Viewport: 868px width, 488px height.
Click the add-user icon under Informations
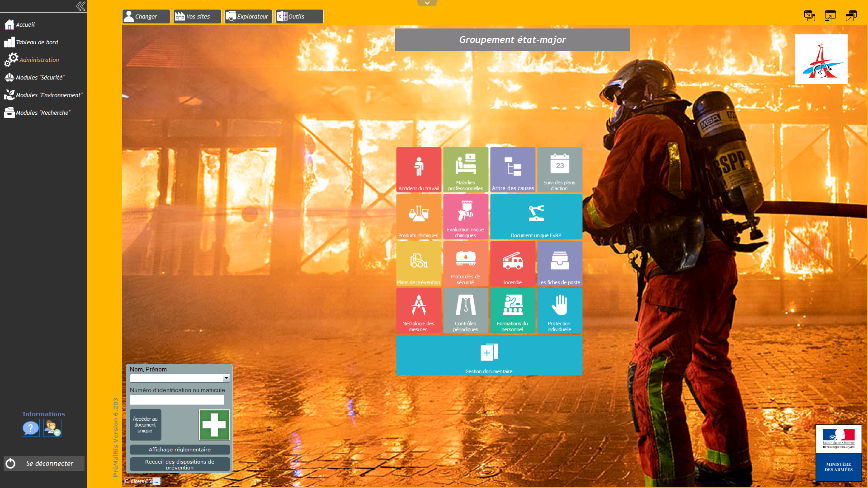coord(52,428)
